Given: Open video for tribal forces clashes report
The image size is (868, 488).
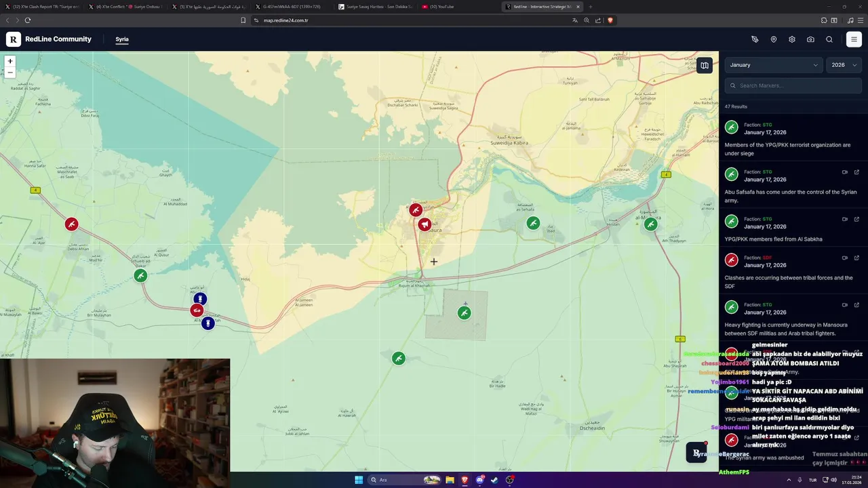Looking at the screenshot, I should [x=845, y=258].
